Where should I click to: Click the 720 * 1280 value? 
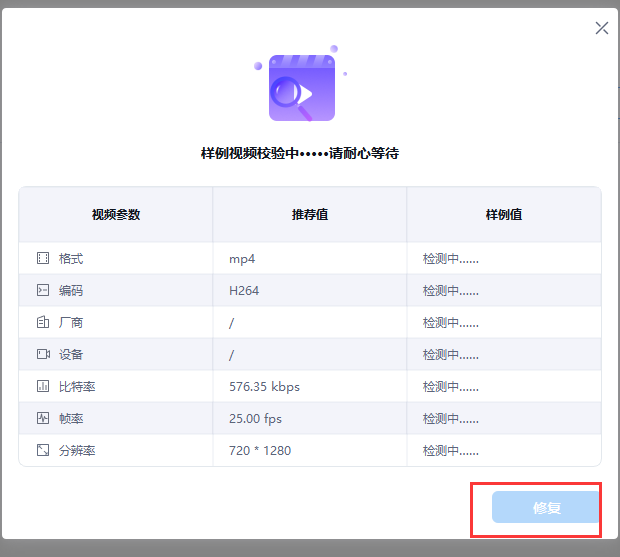pos(260,451)
